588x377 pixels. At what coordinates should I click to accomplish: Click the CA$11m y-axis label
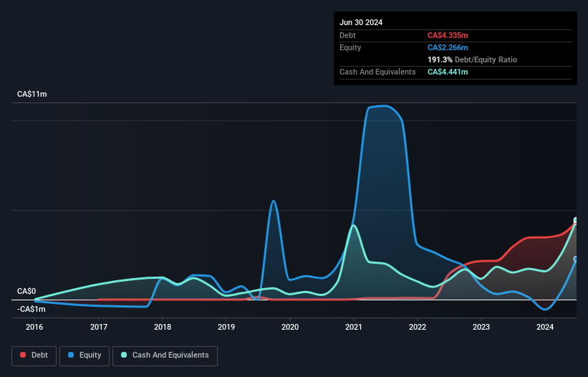[x=32, y=94]
